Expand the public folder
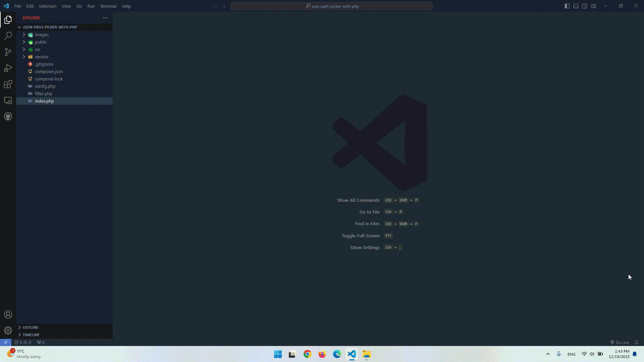Viewport: 644px width, 362px height. point(64,42)
